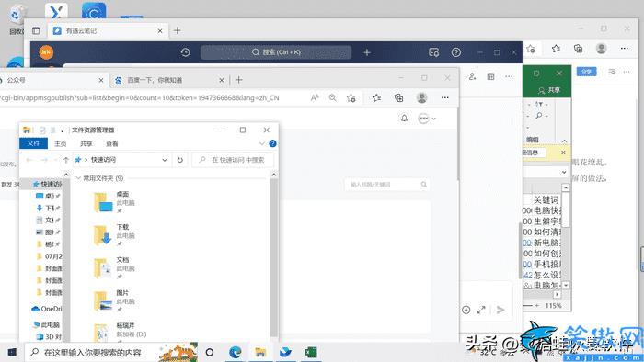
Task: Click the 搜索 (Ctrl+K) search bar
Action: [276, 52]
